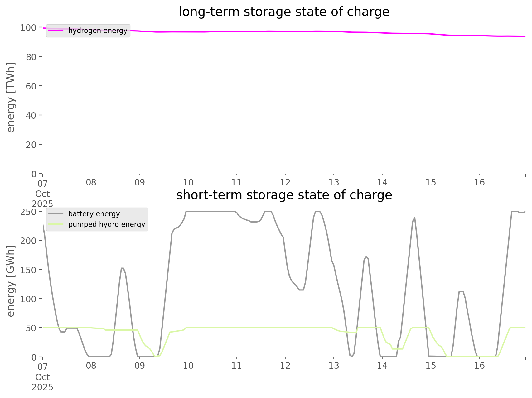Click the magenta hydrogen energy legend line sample
Screen dimensions: 532x398
56,31
